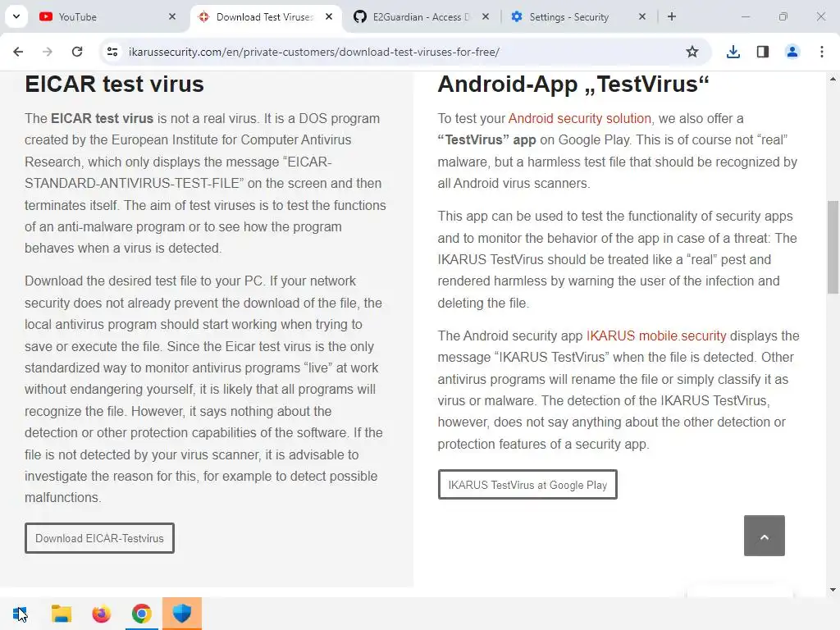Click the scrollbar down arrow
The height and width of the screenshot is (630, 840).
(833, 590)
